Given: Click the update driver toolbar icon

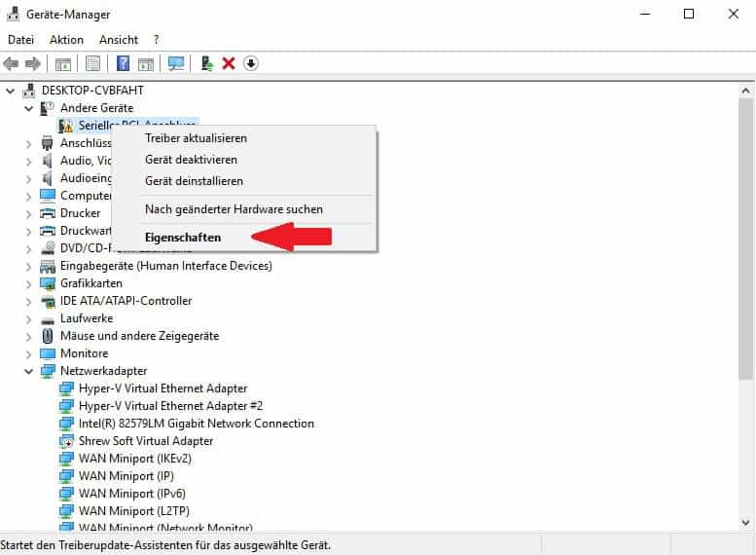Looking at the screenshot, I should [x=206, y=63].
